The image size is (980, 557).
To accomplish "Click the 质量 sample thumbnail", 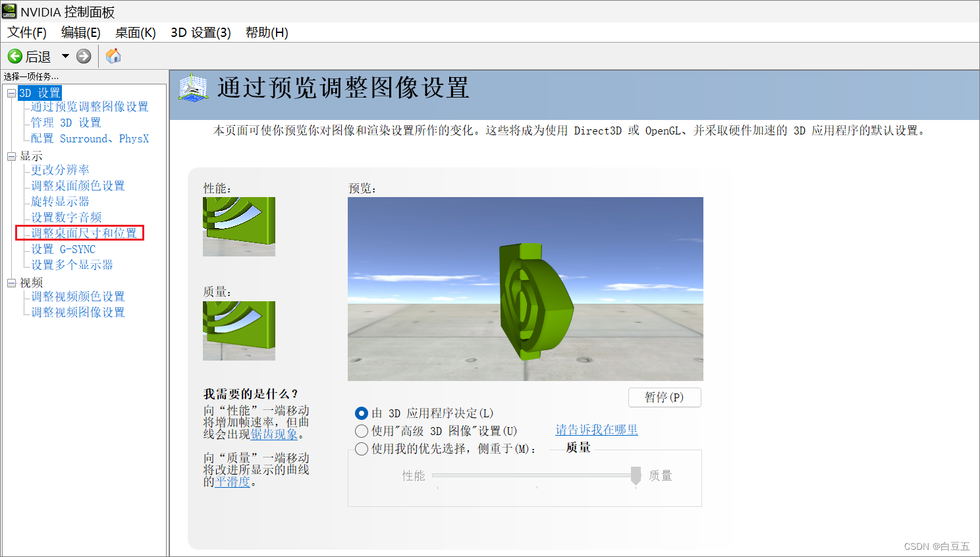I will 239,331.
